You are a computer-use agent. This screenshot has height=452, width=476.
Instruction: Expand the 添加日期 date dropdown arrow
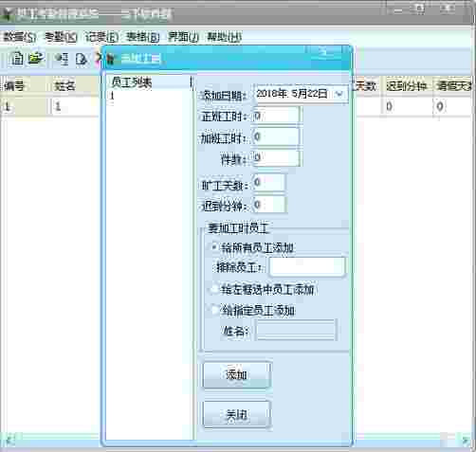pos(339,94)
